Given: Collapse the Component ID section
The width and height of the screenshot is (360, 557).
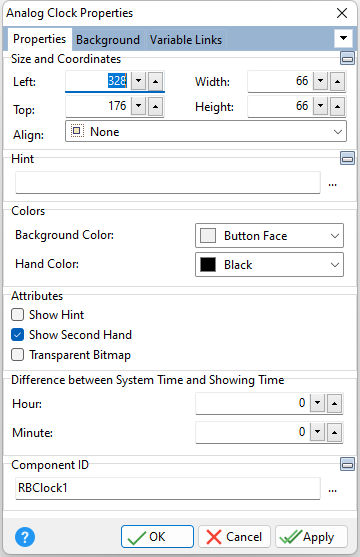Looking at the screenshot, I should tap(347, 464).
